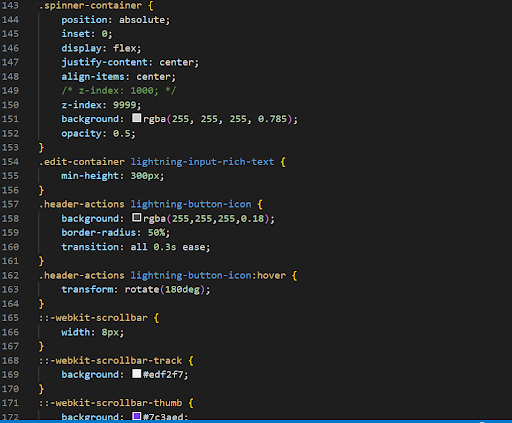Click ::-webkit-scrollbar-track selector
This screenshot has width=512, height=423.
[110, 360]
